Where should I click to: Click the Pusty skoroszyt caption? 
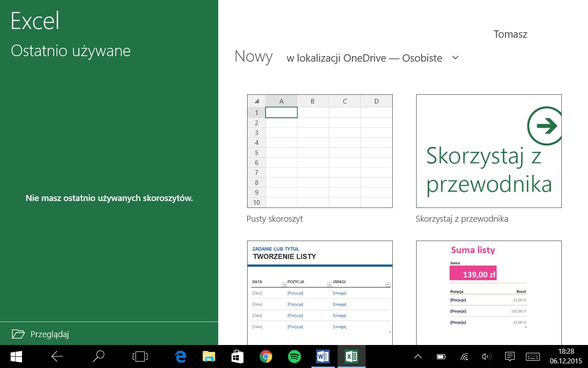(x=275, y=219)
